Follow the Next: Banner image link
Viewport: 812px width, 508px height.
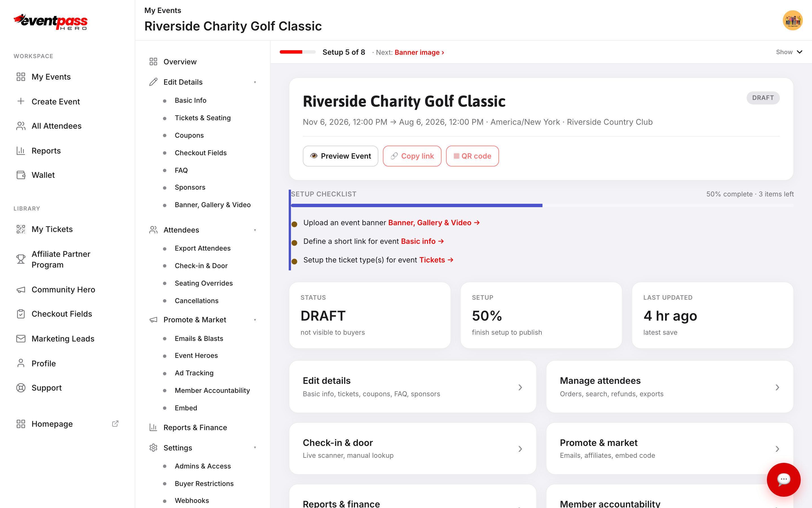point(420,52)
